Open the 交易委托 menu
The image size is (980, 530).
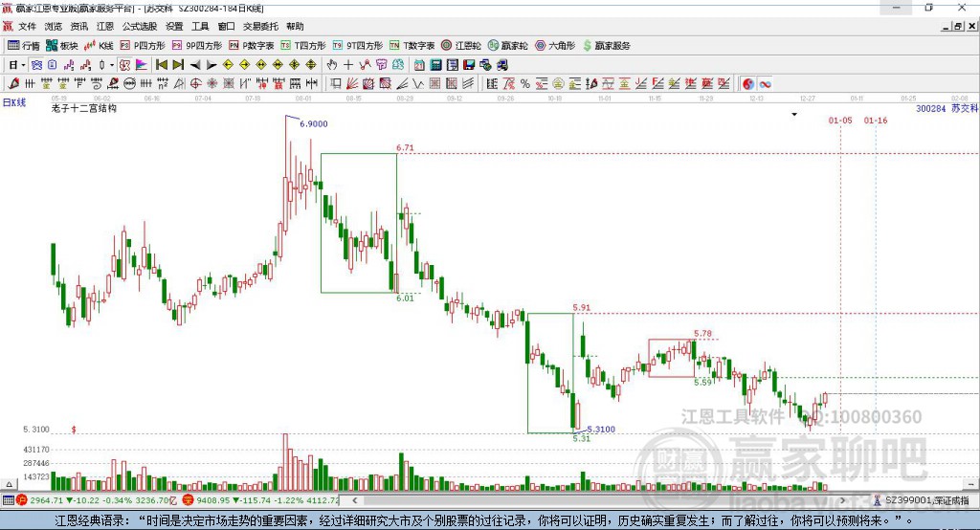tap(260, 26)
